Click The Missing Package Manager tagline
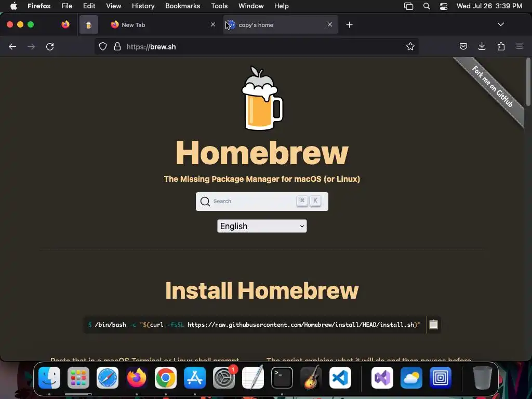 (x=262, y=179)
